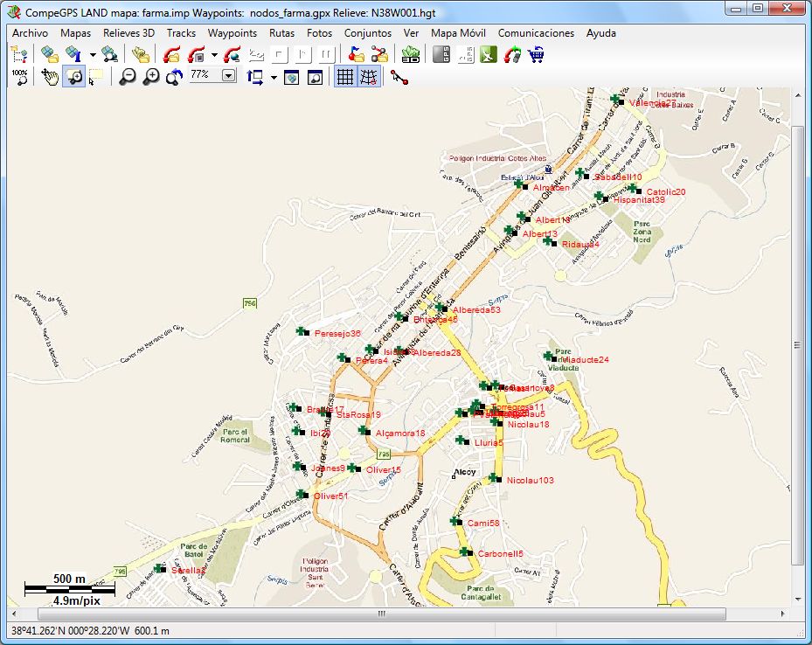The width and height of the screenshot is (812, 645).
Task: Expand the open map dropdown arrow
Action: click(92, 55)
